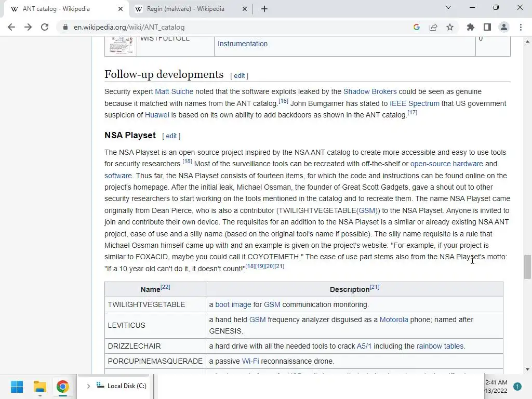Click the Google icon in address bar
This screenshot has width=532, height=399.
click(417, 27)
